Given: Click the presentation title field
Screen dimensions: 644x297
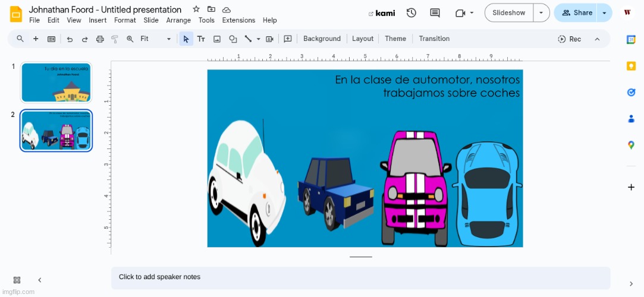Looking at the screenshot, I should [x=105, y=10].
